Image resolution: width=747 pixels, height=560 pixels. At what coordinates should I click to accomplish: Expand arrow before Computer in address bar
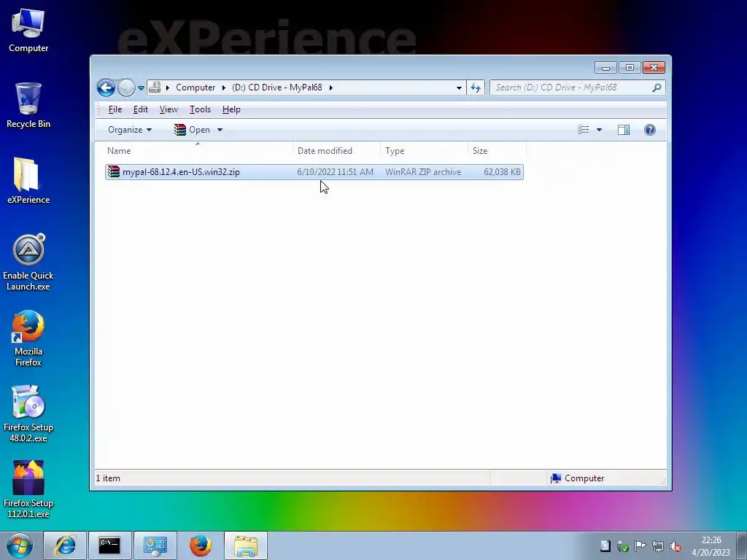[x=168, y=87]
